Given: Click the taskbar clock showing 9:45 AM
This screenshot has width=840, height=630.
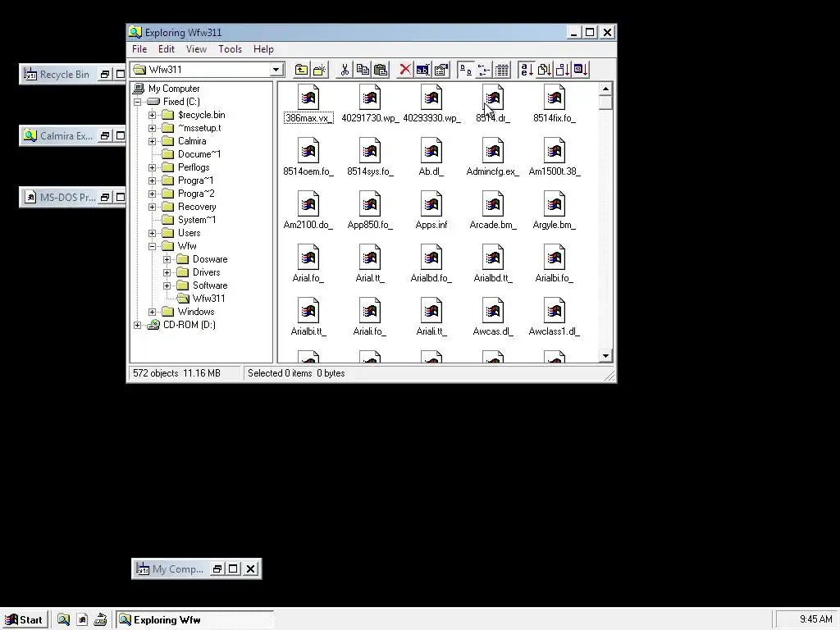Looking at the screenshot, I should tap(815, 619).
